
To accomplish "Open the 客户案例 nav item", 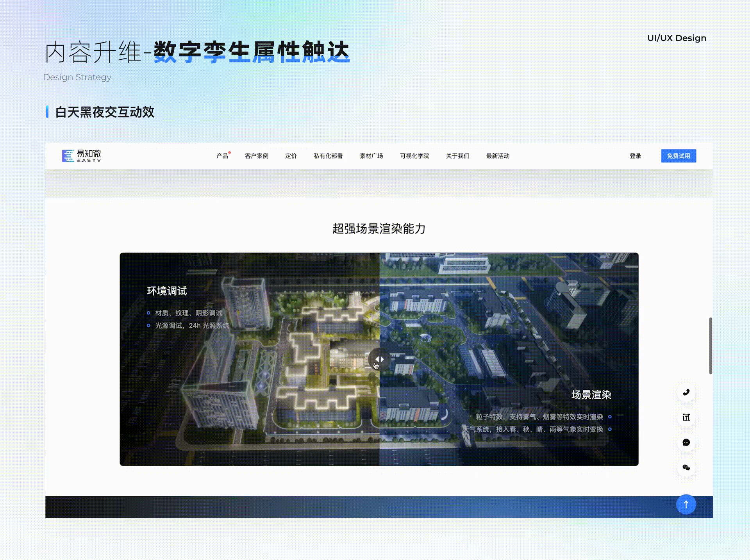I will click(x=257, y=156).
